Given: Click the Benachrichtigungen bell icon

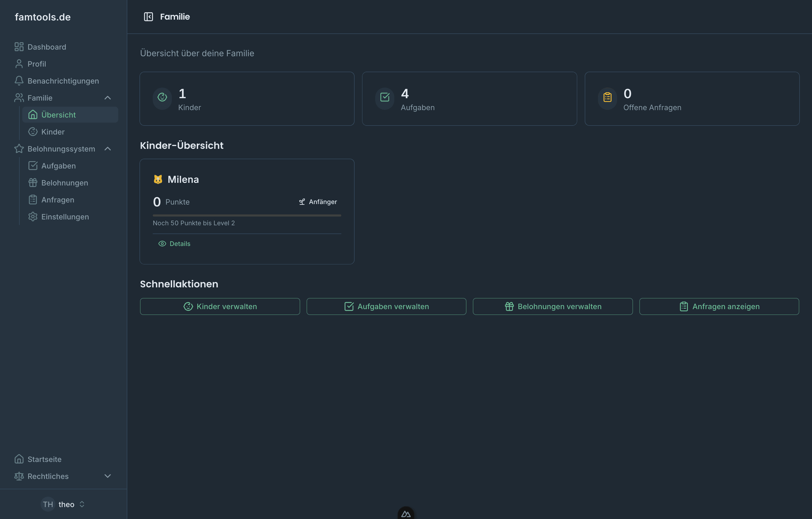Looking at the screenshot, I should (x=19, y=81).
